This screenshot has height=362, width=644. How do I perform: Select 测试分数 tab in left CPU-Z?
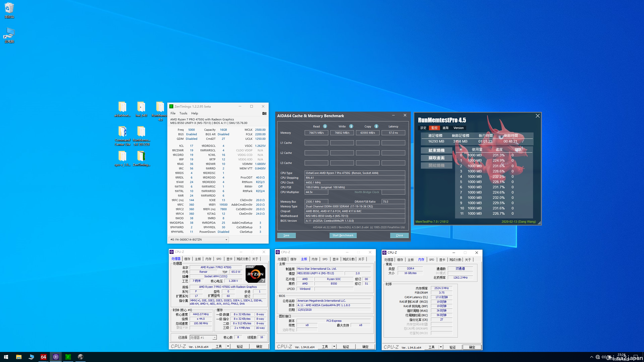243,259
